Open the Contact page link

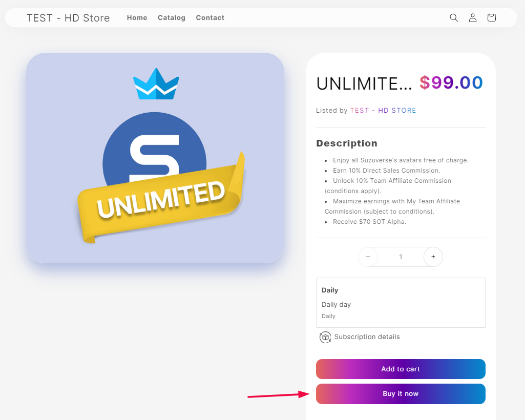coord(210,18)
